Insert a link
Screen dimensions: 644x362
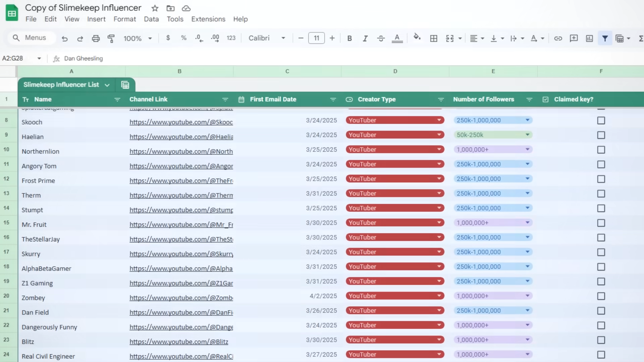pos(558,39)
